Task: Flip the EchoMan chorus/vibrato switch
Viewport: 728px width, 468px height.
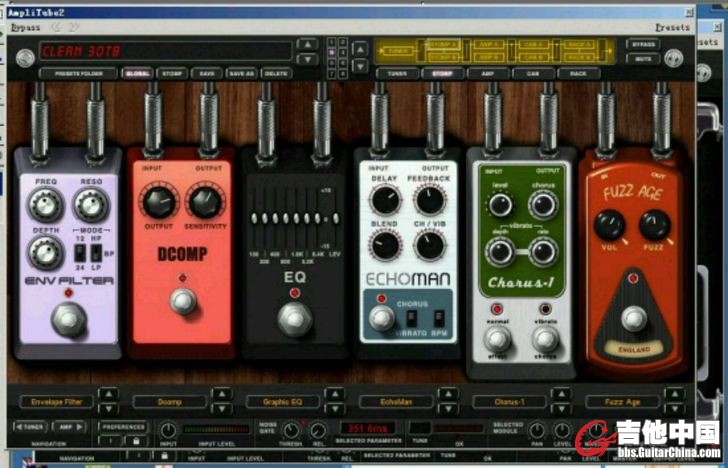Action: pyautogui.click(x=411, y=318)
